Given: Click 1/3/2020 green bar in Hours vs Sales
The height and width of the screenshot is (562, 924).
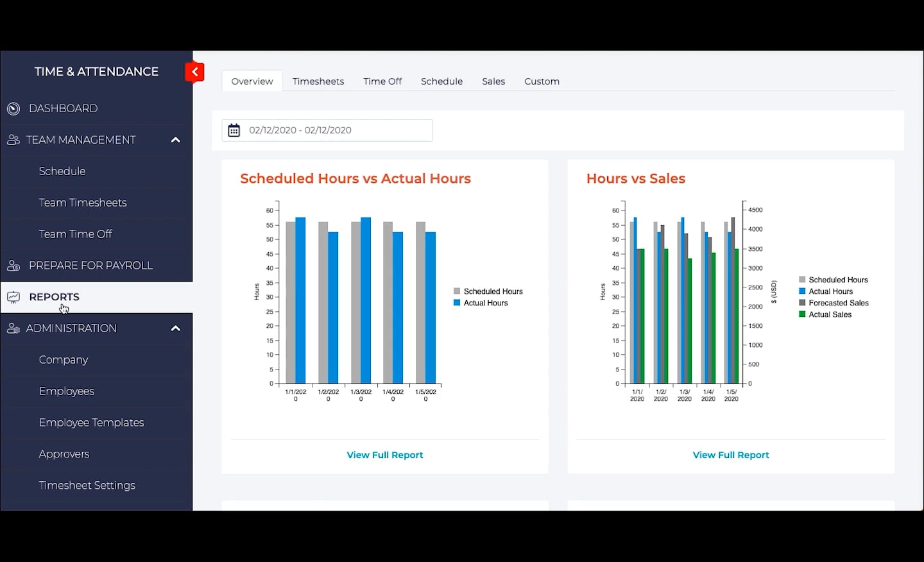Looking at the screenshot, I should [690, 321].
